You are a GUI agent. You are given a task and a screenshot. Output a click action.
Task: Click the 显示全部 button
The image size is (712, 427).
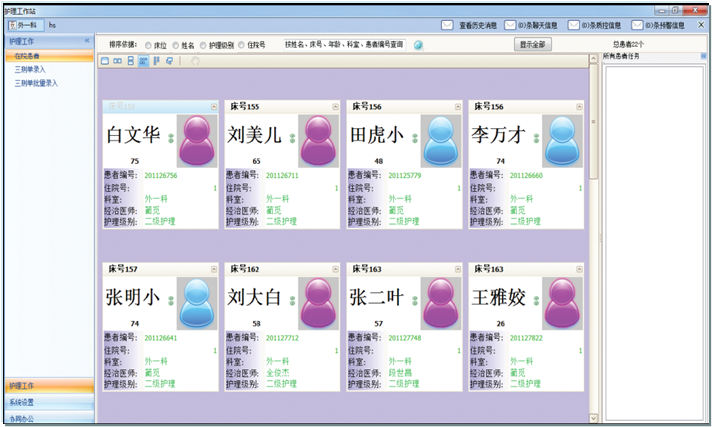tap(536, 45)
